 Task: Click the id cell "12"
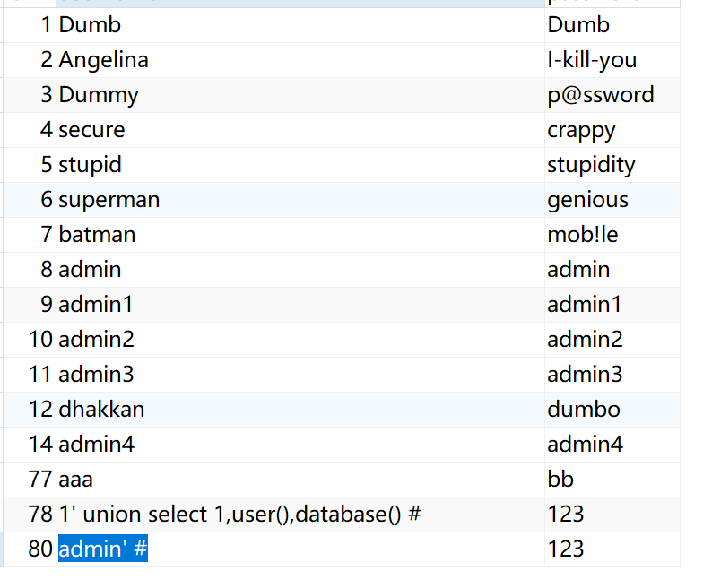[x=30, y=410]
